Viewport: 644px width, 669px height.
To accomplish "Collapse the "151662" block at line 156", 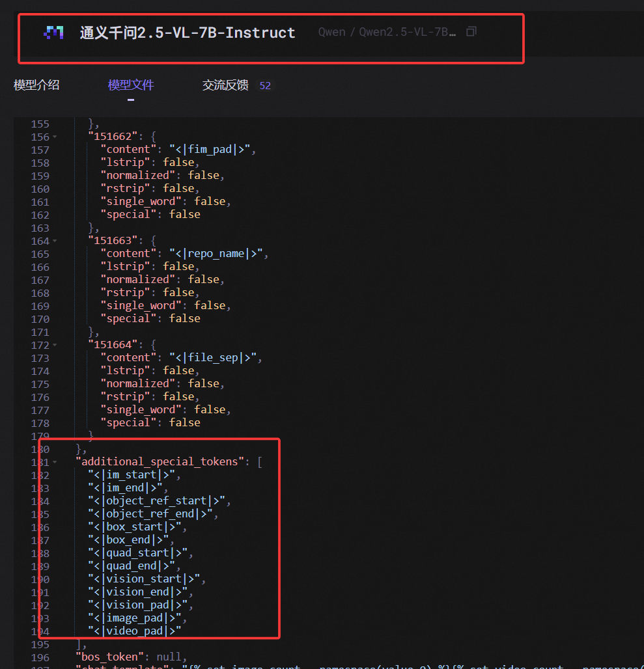I will pos(55,137).
